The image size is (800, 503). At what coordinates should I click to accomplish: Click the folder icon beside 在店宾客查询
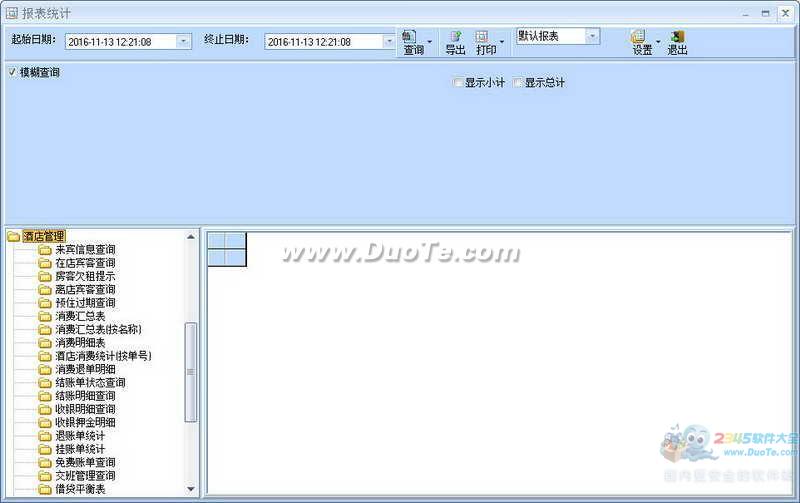pyautogui.click(x=45, y=263)
